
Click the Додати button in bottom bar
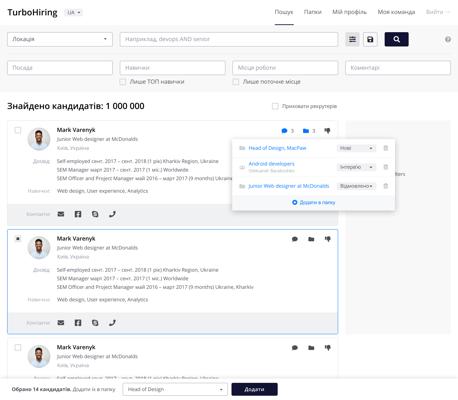point(254,389)
